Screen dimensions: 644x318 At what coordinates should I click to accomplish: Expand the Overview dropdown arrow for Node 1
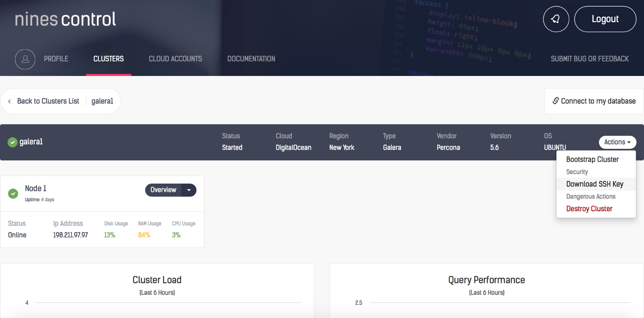click(189, 190)
